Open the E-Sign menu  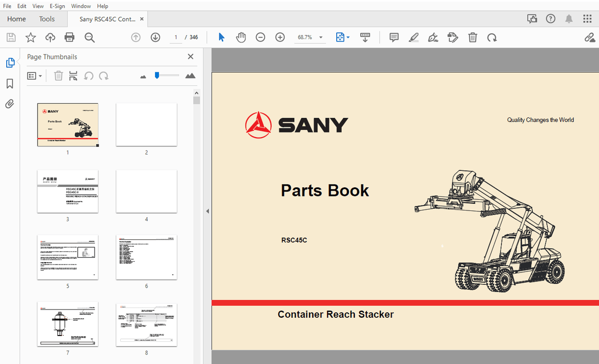click(57, 6)
